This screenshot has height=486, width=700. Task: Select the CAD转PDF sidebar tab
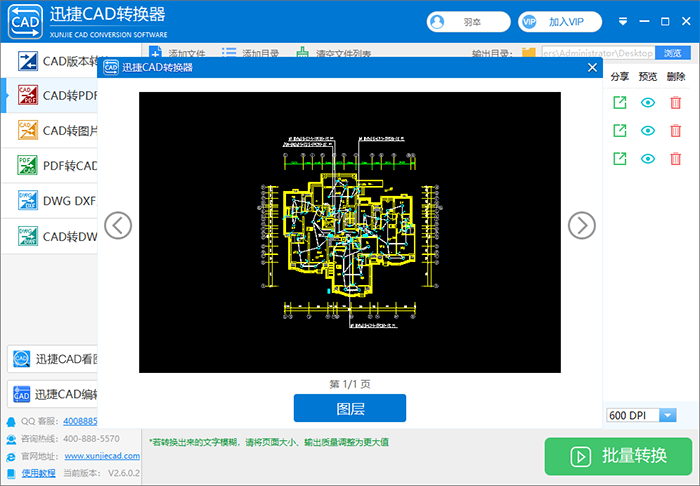(x=50, y=95)
